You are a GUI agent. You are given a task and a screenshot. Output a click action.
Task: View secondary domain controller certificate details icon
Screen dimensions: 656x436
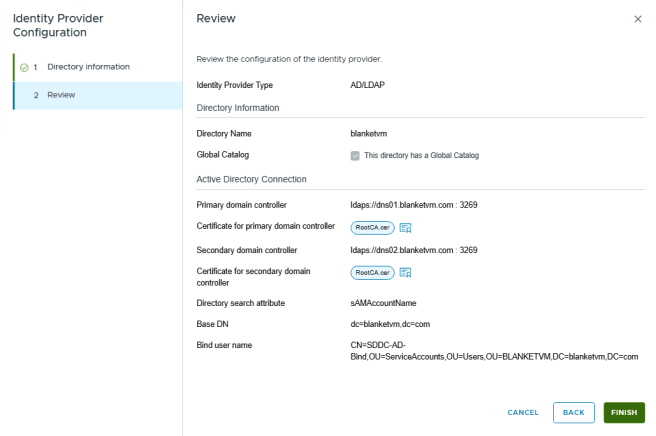[406, 272]
